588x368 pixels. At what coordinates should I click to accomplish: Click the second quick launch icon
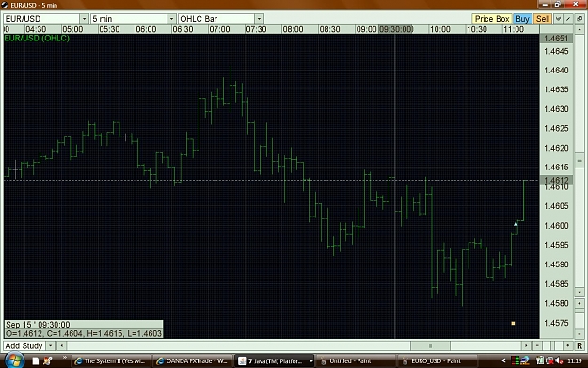(x=47, y=360)
